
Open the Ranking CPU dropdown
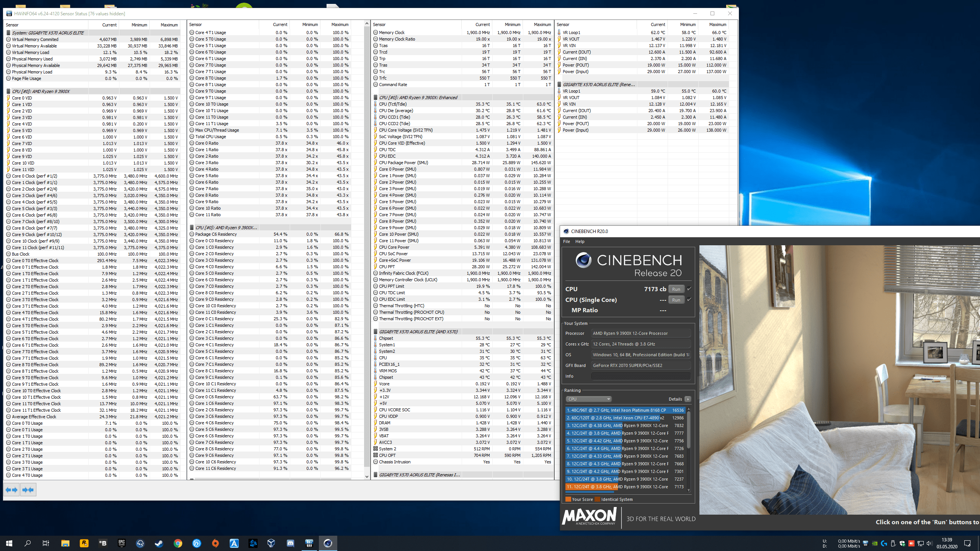pos(588,399)
